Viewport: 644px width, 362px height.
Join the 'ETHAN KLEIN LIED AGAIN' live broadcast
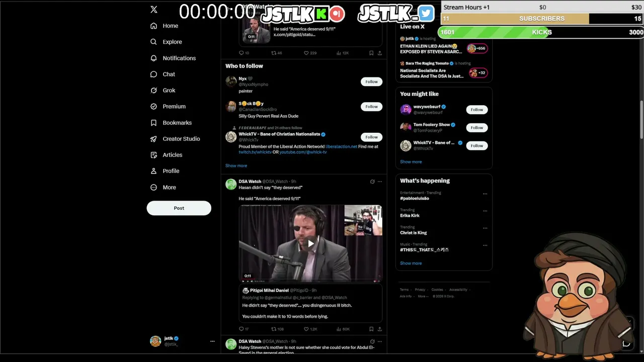pos(476,48)
